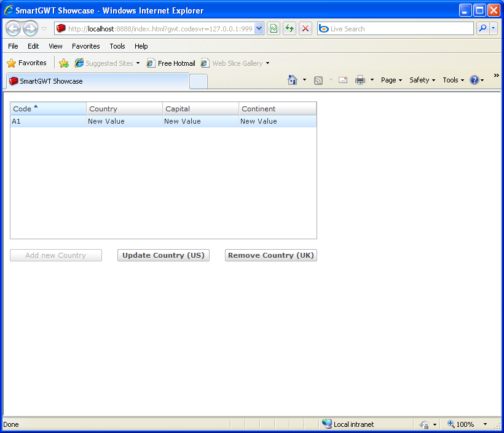The width and height of the screenshot is (504, 433).
Task: Click the Favorites star button
Action: click(x=26, y=63)
